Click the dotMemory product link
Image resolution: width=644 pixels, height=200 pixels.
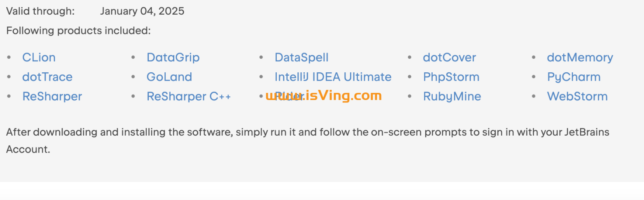[x=579, y=58]
